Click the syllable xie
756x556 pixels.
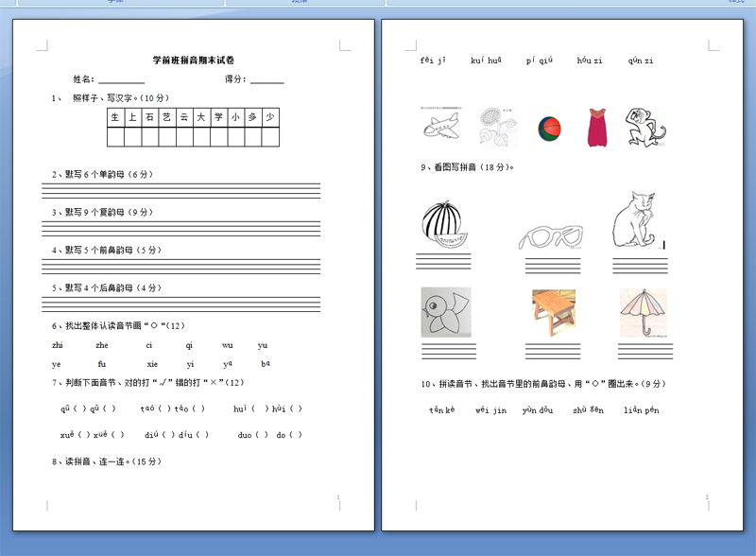pos(152,364)
